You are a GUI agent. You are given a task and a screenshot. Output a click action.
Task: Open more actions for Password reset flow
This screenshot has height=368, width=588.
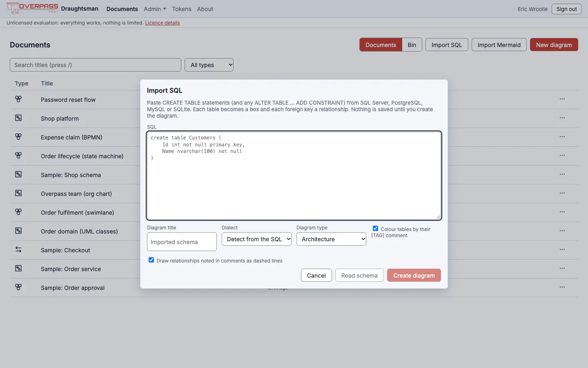click(x=562, y=99)
